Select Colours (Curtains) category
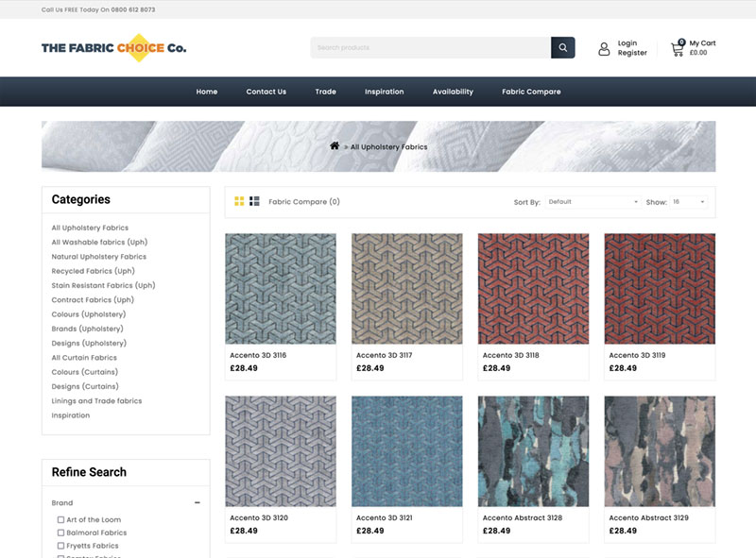 [x=85, y=372]
